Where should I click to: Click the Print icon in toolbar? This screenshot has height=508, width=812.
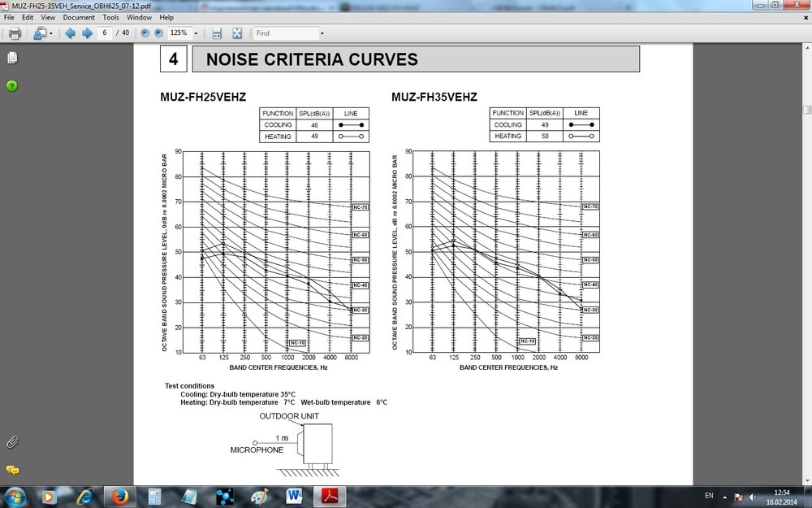click(x=15, y=33)
